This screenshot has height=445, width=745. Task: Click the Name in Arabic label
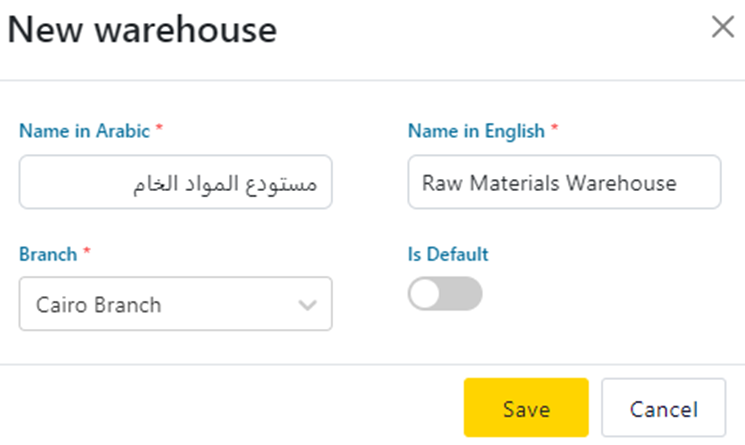84,131
